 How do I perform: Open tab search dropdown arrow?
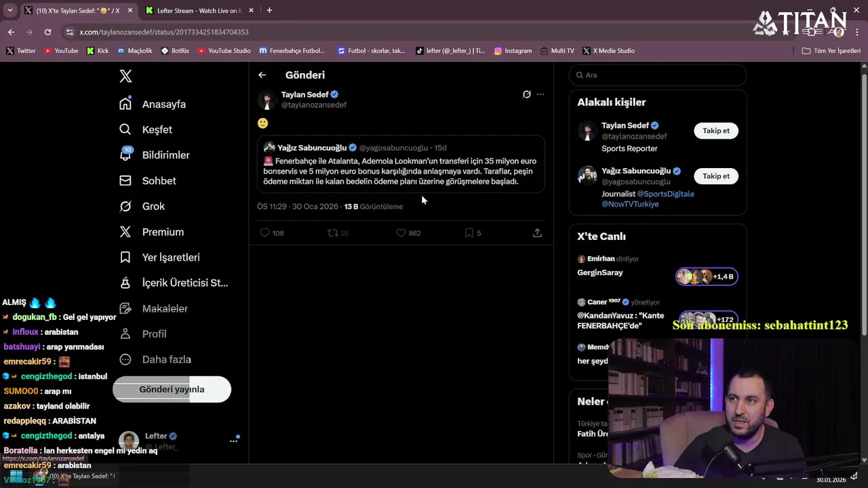coord(9,10)
